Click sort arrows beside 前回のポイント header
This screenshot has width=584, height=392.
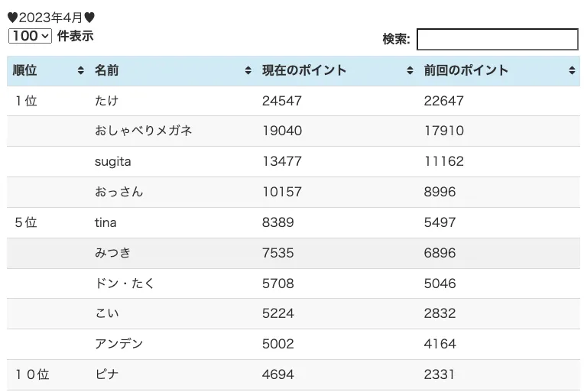point(572,71)
